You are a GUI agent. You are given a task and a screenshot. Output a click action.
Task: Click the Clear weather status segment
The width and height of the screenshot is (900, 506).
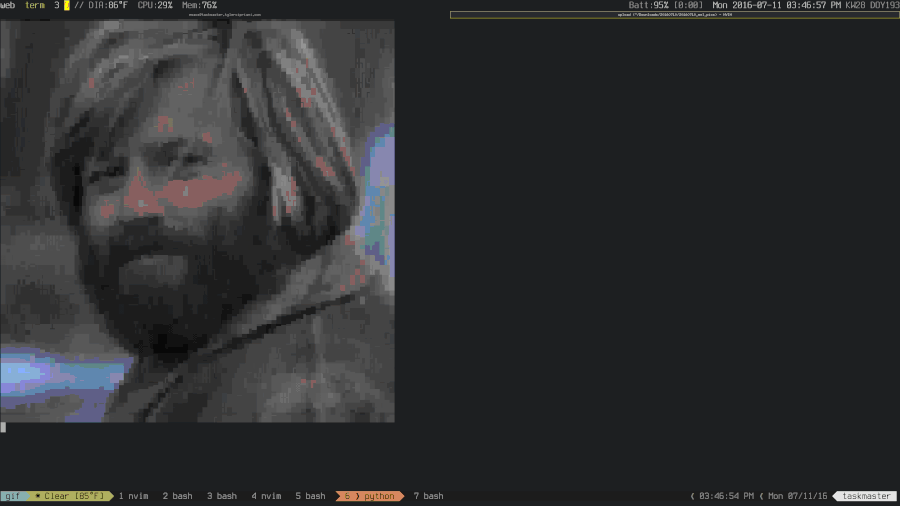point(69,496)
